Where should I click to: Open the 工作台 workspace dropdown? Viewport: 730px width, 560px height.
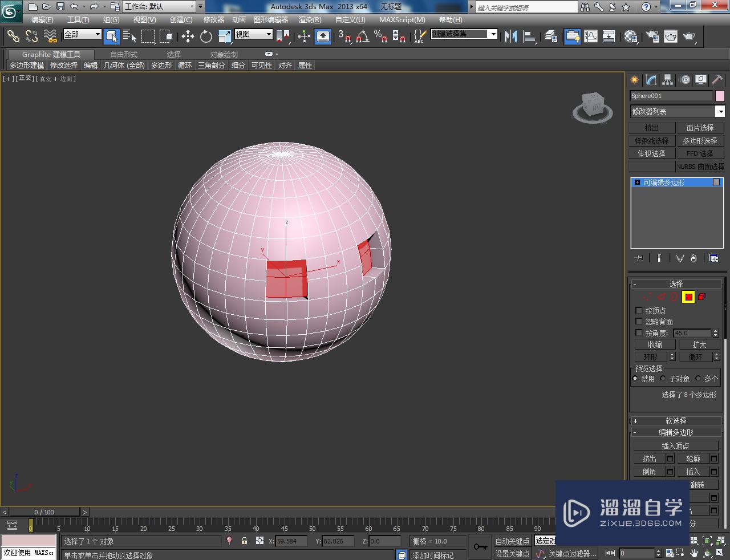click(x=159, y=7)
